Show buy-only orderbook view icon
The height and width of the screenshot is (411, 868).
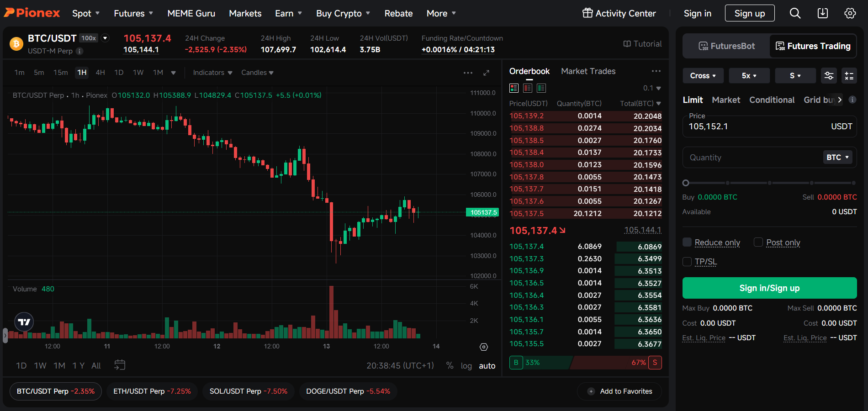click(x=541, y=88)
